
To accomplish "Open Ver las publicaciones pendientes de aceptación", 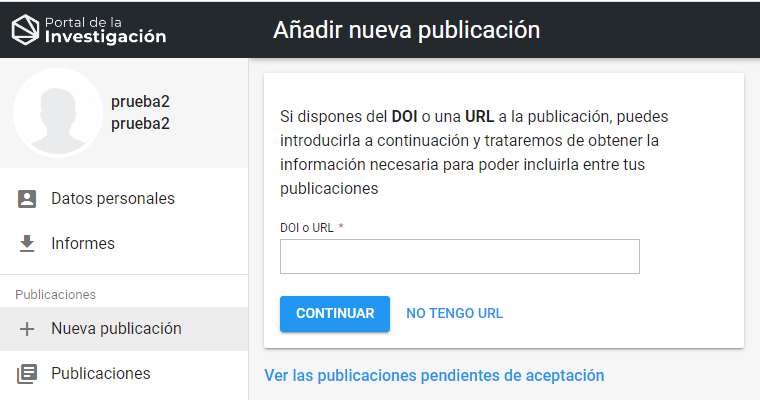I will [x=434, y=376].
